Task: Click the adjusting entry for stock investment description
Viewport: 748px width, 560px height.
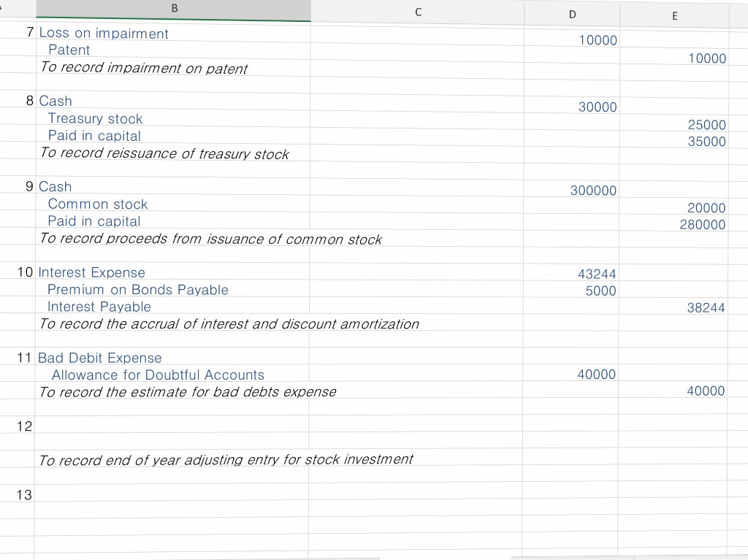Action: pos(226,459)
